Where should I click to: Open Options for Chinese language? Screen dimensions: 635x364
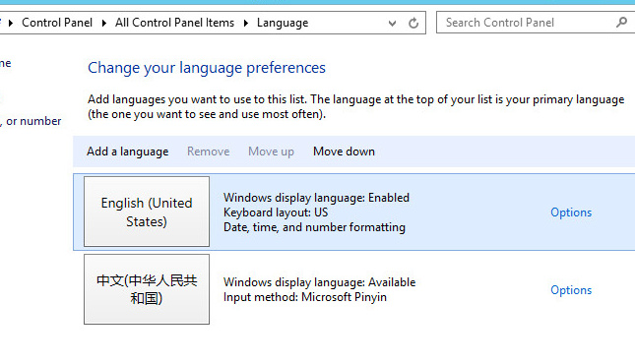pos(571,290)
